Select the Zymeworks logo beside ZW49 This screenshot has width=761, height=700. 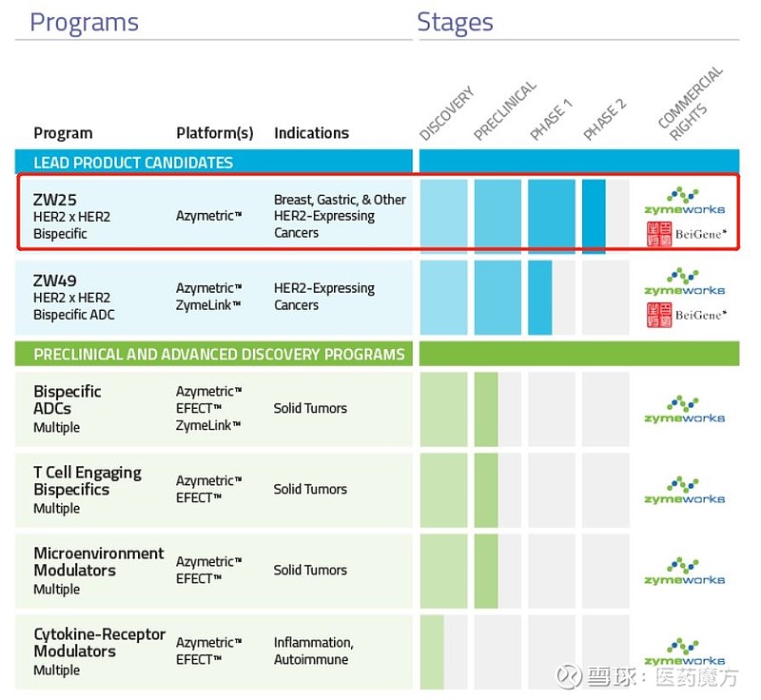(684, 282)
